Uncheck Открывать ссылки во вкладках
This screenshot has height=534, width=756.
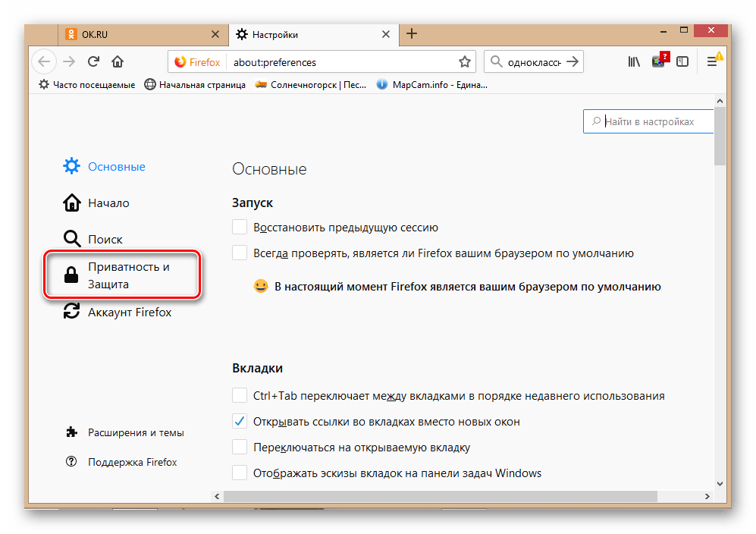click(x=239, y=421)
